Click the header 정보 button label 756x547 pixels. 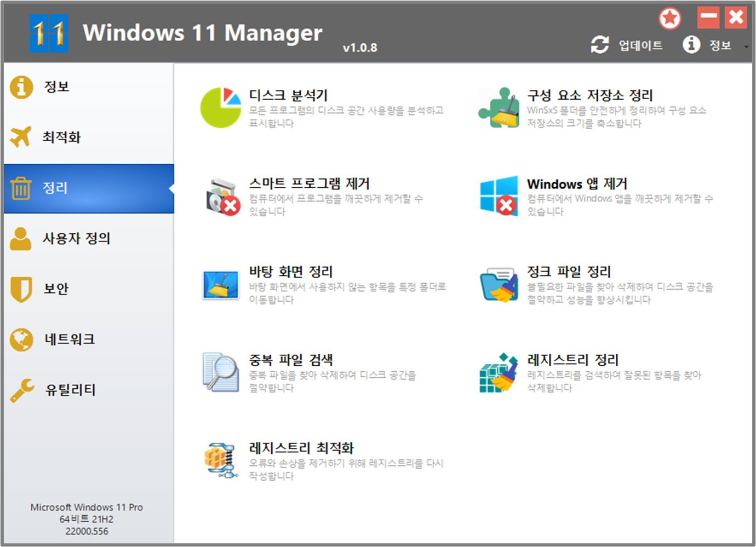point(720,45)
